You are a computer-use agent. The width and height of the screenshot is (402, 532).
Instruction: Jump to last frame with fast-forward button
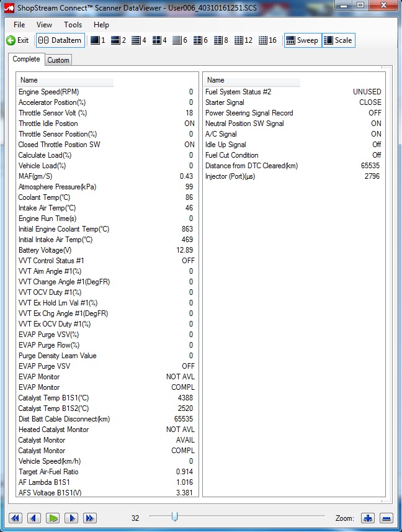click(x=90, y=518)
